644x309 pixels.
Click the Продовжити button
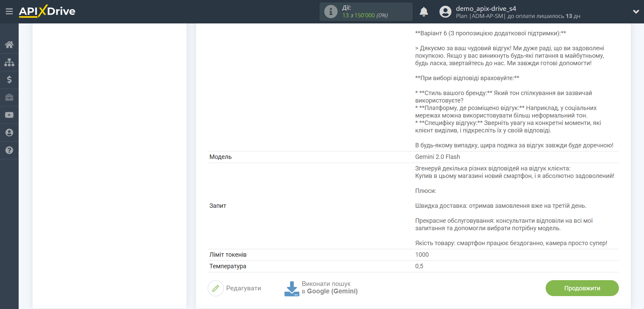click(x=582, y=288)
